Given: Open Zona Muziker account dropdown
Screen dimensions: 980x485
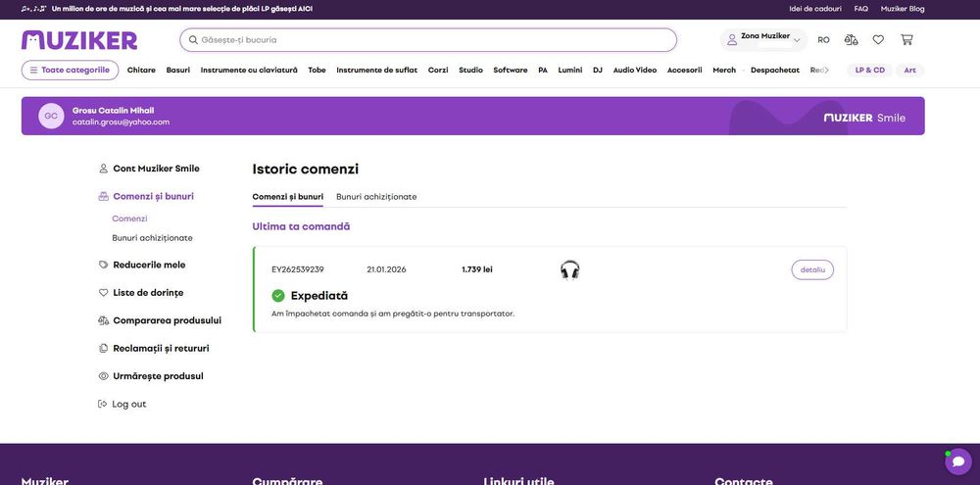Looking at the screenshot, I should [x=763, y=40].
